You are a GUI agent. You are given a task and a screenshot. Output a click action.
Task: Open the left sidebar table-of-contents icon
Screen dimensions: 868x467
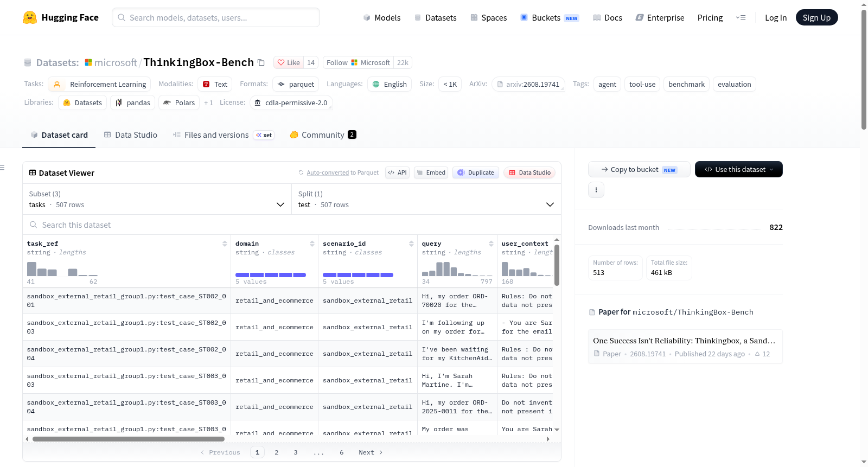(3, 168)
